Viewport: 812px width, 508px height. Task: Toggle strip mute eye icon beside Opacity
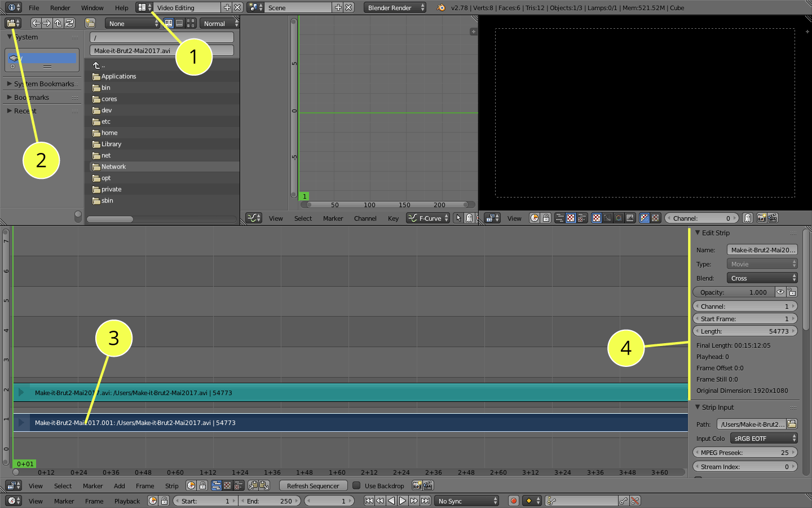click(x=780, y=292)
